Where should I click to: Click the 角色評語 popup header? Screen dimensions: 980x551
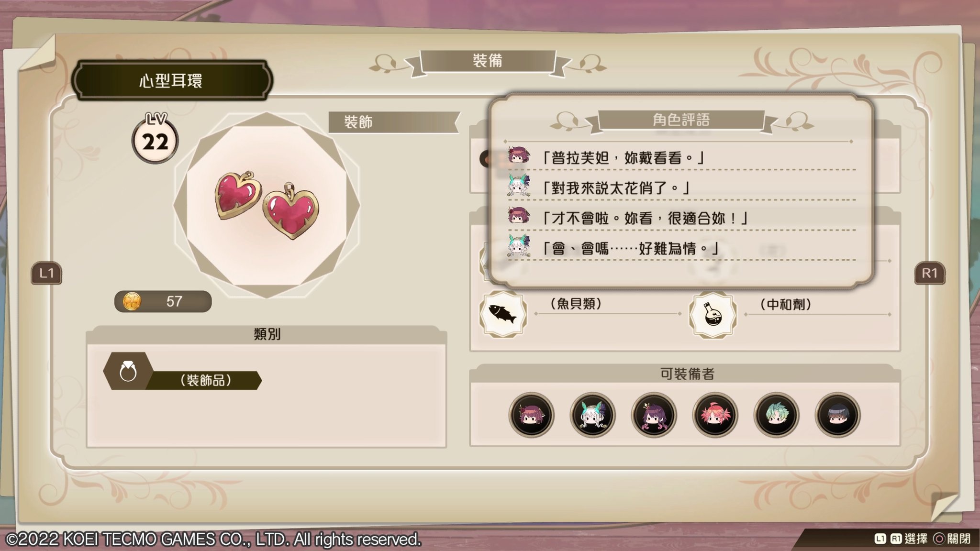pos(681,120)
